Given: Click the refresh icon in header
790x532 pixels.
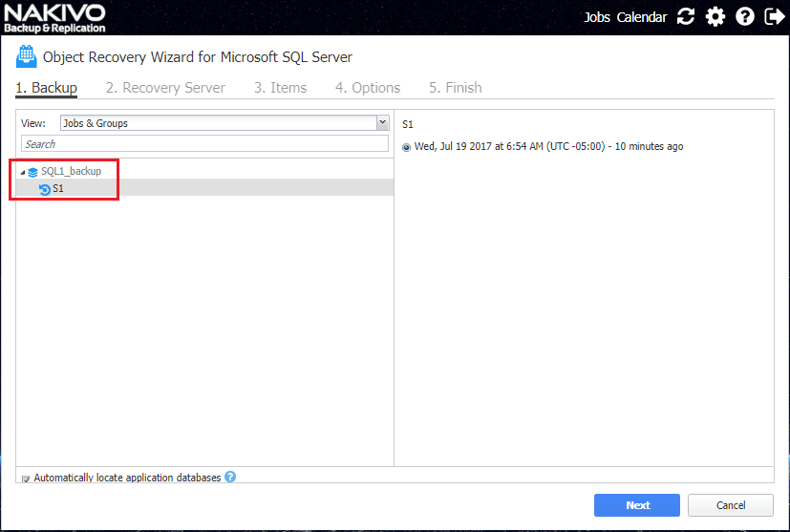Looking at the screenshot, I should point(686,16).
